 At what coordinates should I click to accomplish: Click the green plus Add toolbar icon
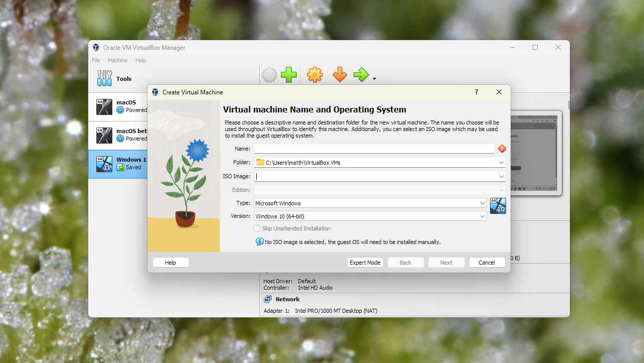coord(288,75)
